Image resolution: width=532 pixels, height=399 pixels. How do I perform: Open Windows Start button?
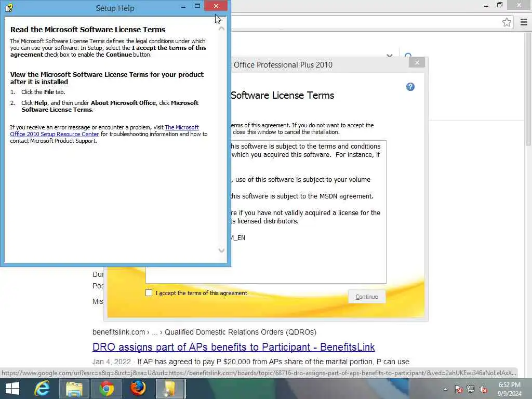[12, 389]
